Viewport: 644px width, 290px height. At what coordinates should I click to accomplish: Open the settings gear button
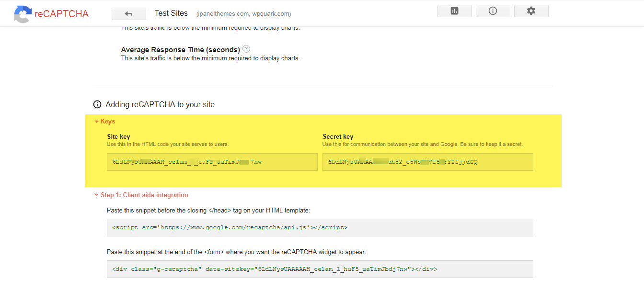coord(531,11)
